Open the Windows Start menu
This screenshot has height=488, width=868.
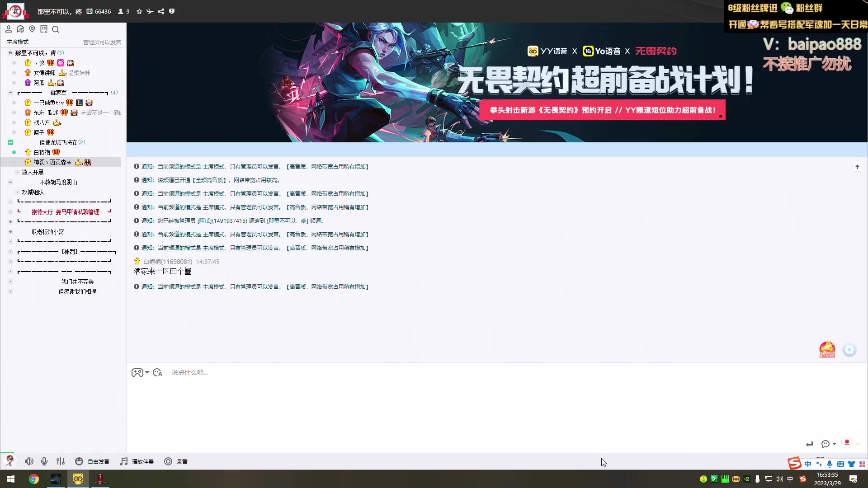pyautogui.click(x=11, y=479)
